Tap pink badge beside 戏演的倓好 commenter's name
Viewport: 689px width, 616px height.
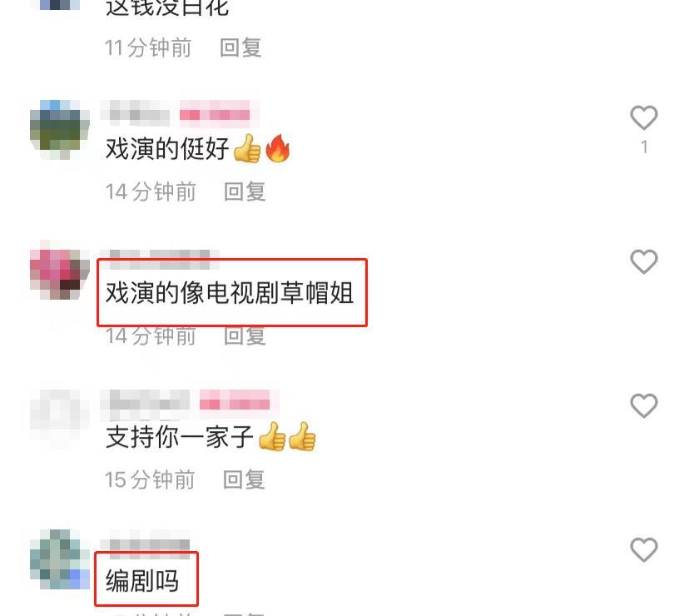(x=215, y=114)
